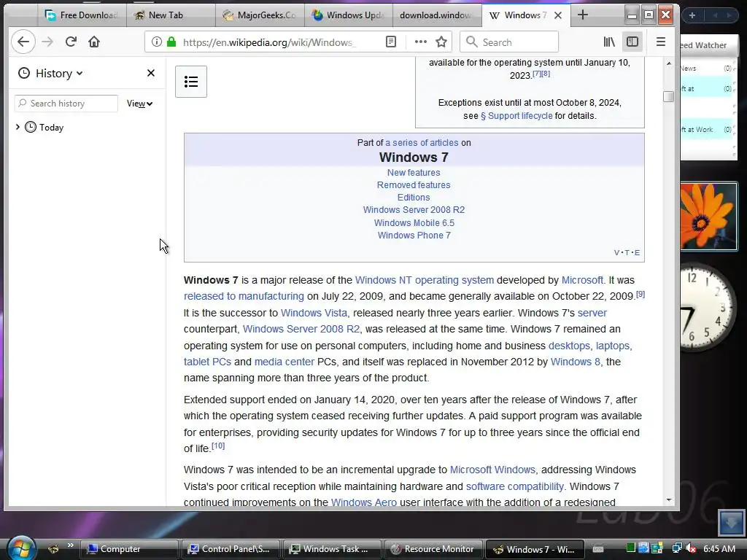Expand the Today history folder
The image size is (747, 560).
click(18, 127)
